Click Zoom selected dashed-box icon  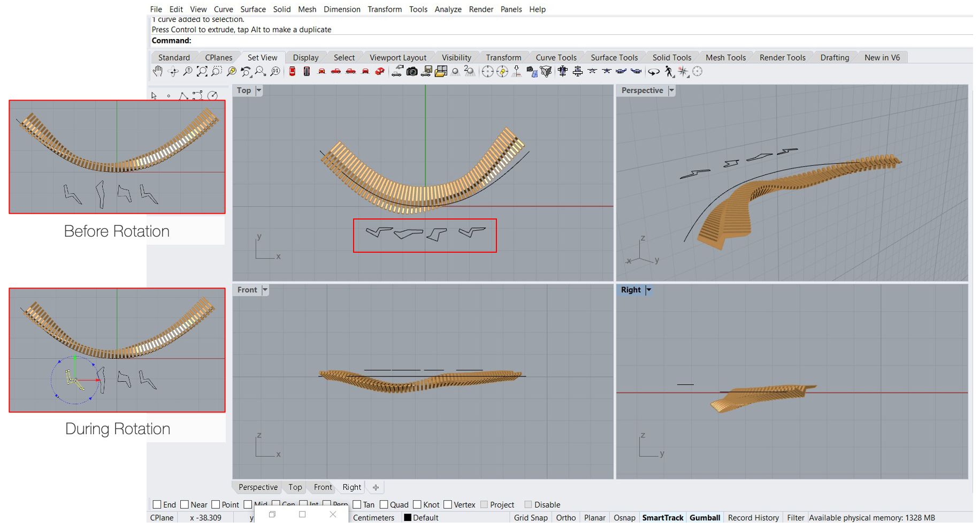217,71
